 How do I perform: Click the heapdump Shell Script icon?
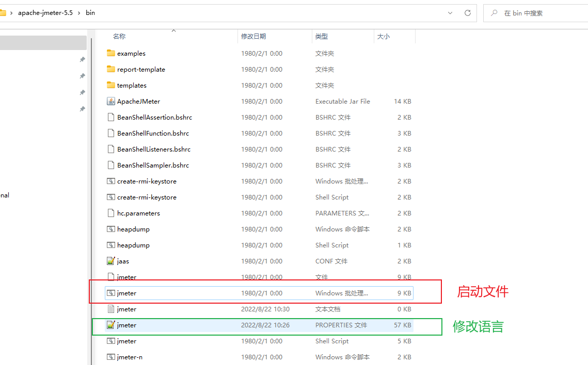click(110, 245)
